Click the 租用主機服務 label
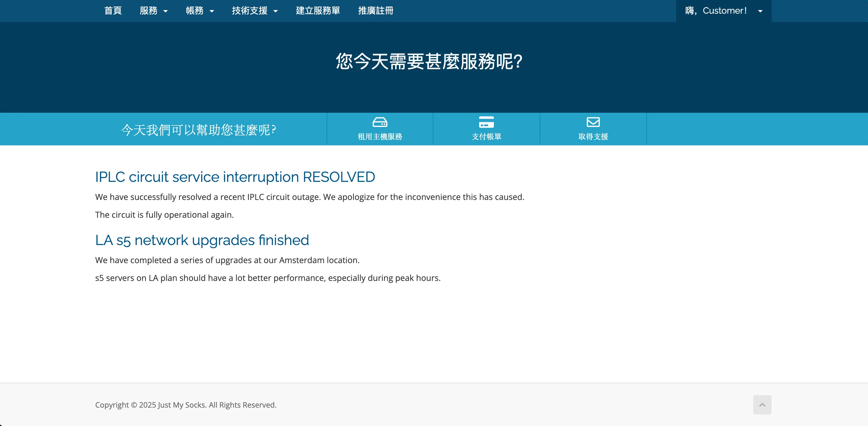868x426 pixels. pos(380,136)
